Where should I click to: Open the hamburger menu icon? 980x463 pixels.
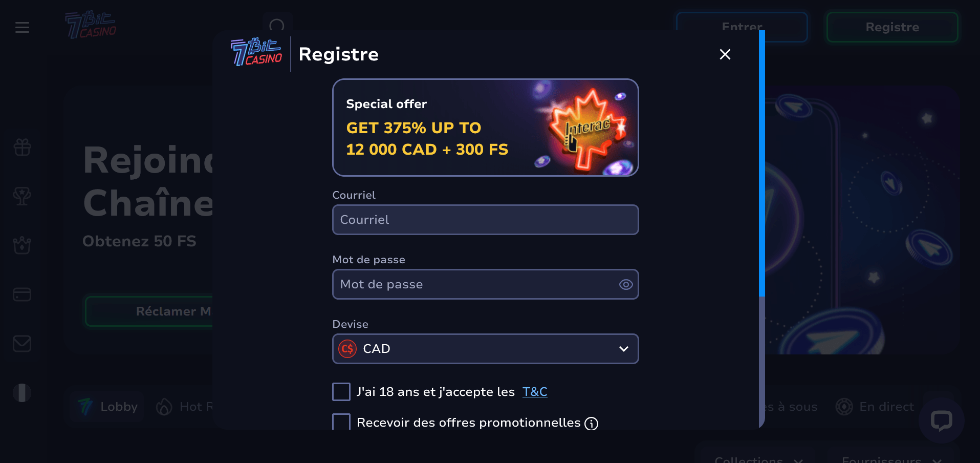click(x=22, y=27)
